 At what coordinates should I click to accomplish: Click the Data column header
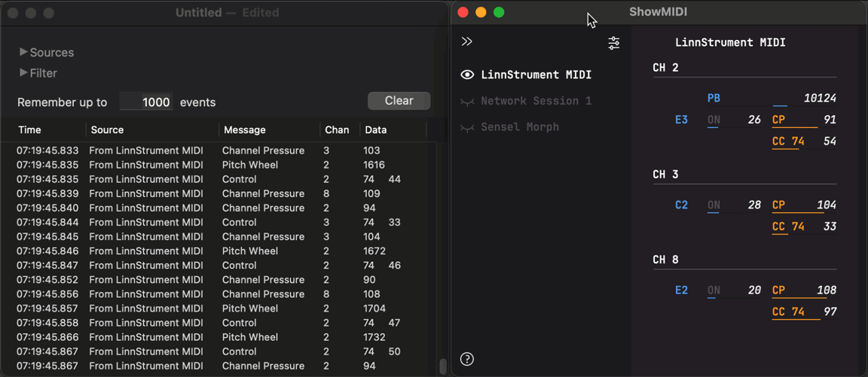pos(375,130)
